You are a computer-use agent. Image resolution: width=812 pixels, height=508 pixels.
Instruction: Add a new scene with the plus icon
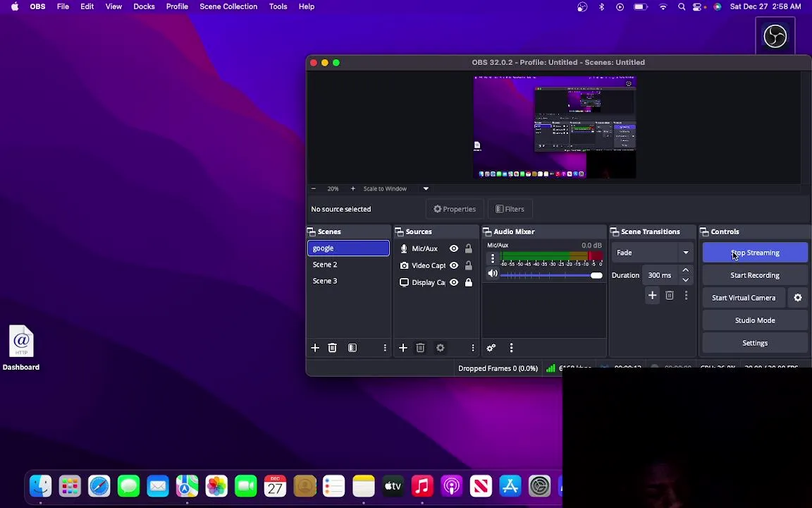click(315, 348)
